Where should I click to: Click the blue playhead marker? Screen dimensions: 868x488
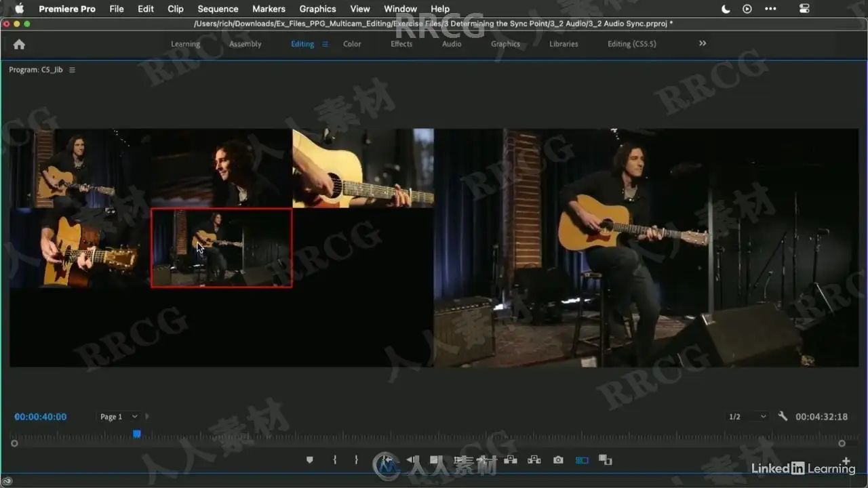137,434
